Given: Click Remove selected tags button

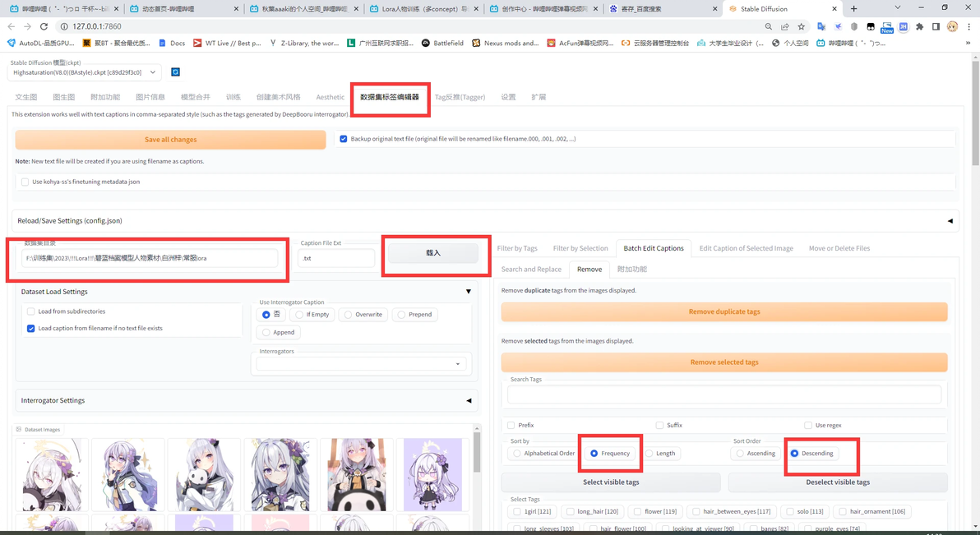Looking at the screenshot, I should click(x=724, y=362).
